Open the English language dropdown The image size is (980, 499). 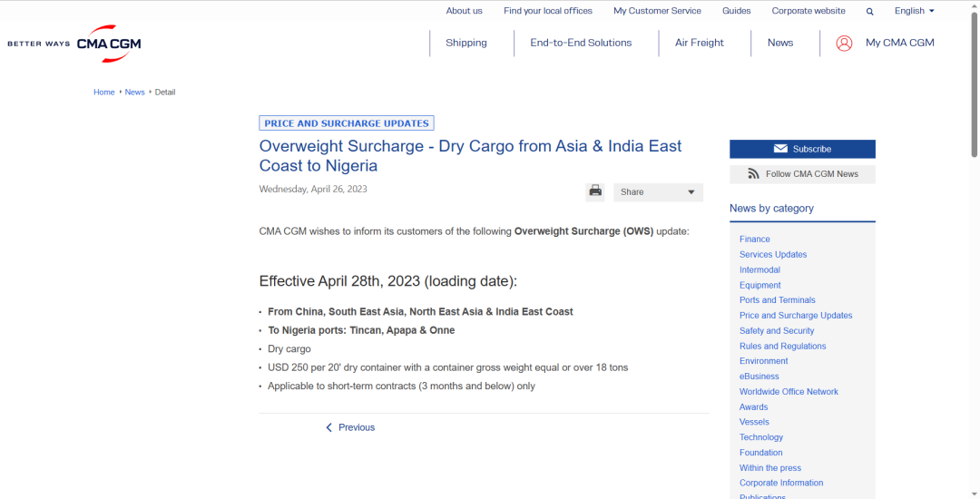pos(914,11)
